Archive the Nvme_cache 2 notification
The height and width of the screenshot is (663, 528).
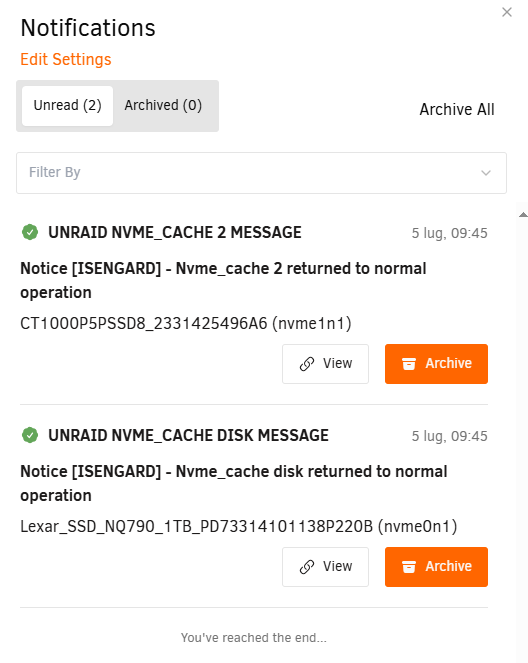click(x=436, y=364)
